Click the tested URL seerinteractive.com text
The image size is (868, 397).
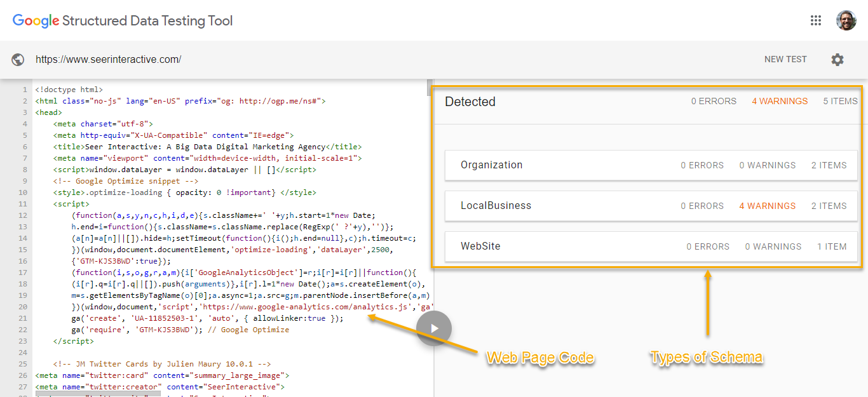pos(108,60)
